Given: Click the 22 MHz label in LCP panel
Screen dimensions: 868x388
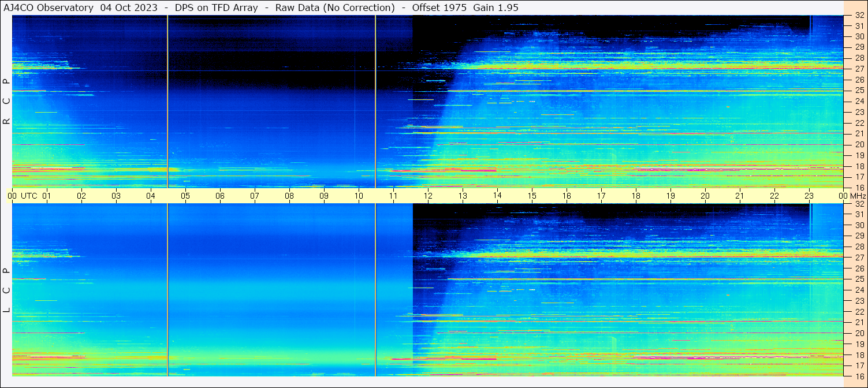Looking at the screenshot, I should 859,312.
